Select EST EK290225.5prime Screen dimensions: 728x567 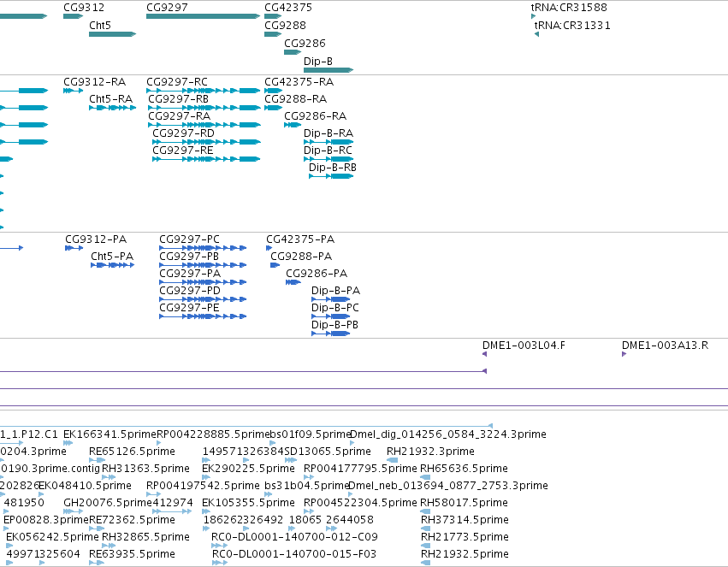[x=248, y=470]
